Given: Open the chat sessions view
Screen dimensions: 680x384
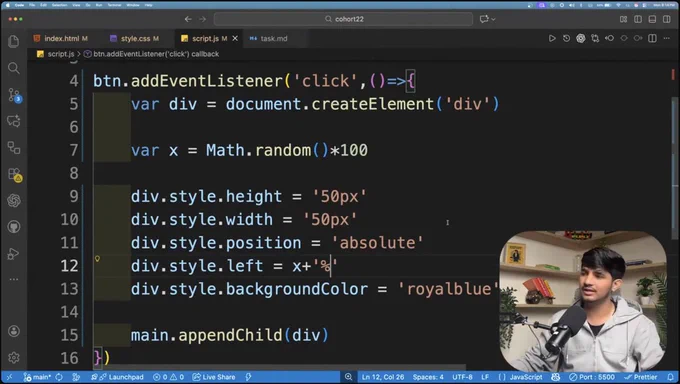Looking at the screenshot, I should pyautogui.click(x=13, y=121).
